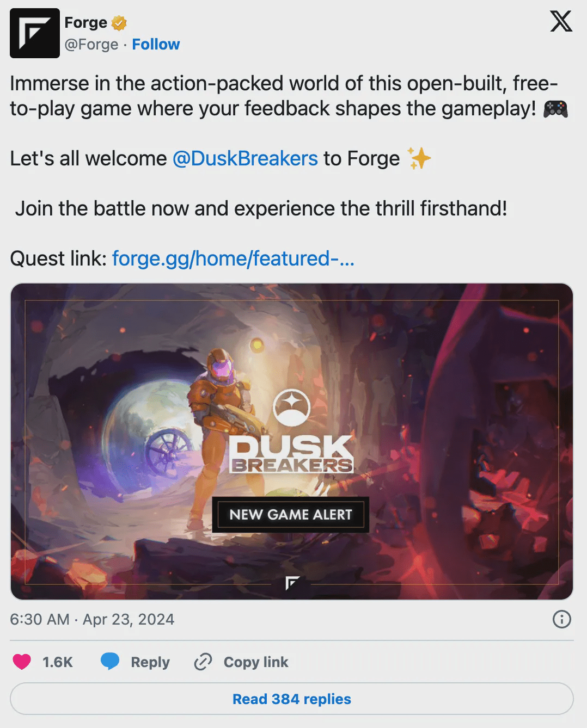
Task: Click Read 384 replies button
Action: click(x=292, y=699)
